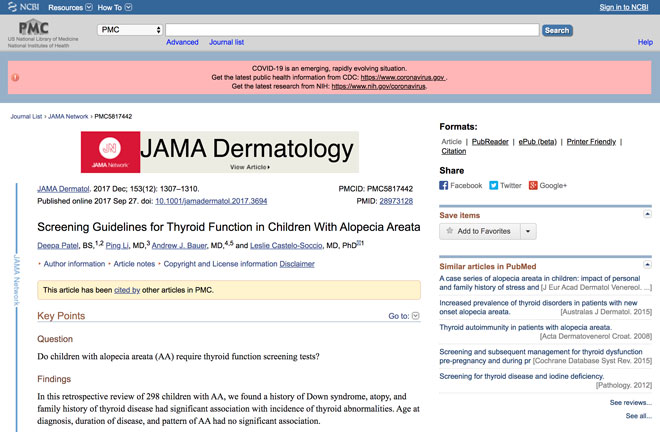Open the Resources dropdown menu

tap(70, 7)
